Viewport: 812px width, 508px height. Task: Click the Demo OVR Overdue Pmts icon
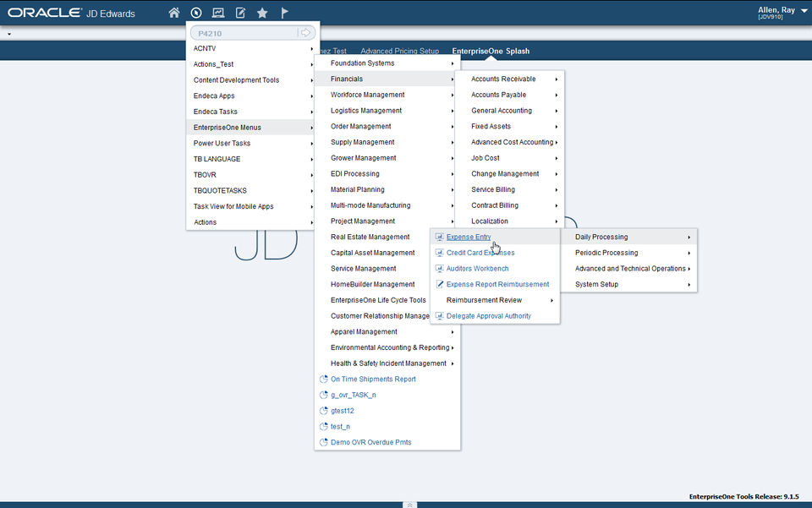tap(324, 442)
